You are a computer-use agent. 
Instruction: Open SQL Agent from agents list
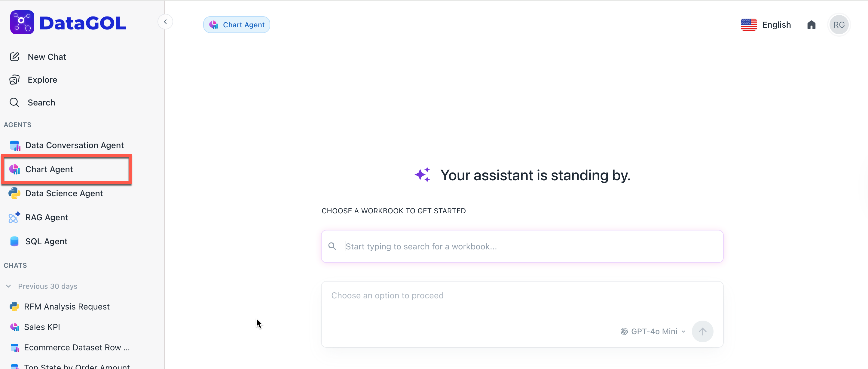pyautogui.click(x=46, y=241)
